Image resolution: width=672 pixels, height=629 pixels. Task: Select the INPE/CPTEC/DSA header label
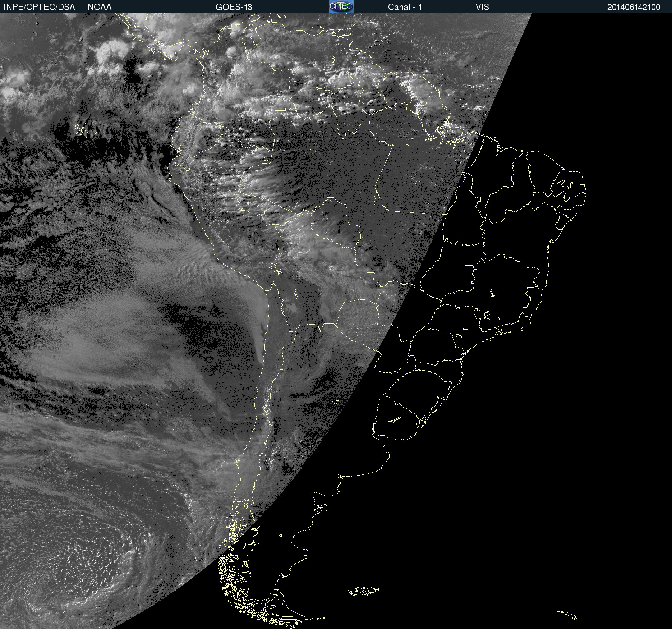39,7
